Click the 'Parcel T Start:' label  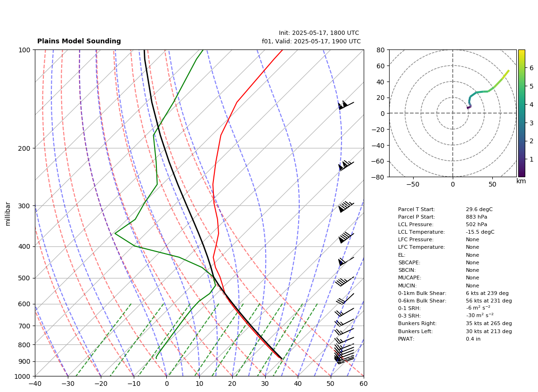[416, 209]
